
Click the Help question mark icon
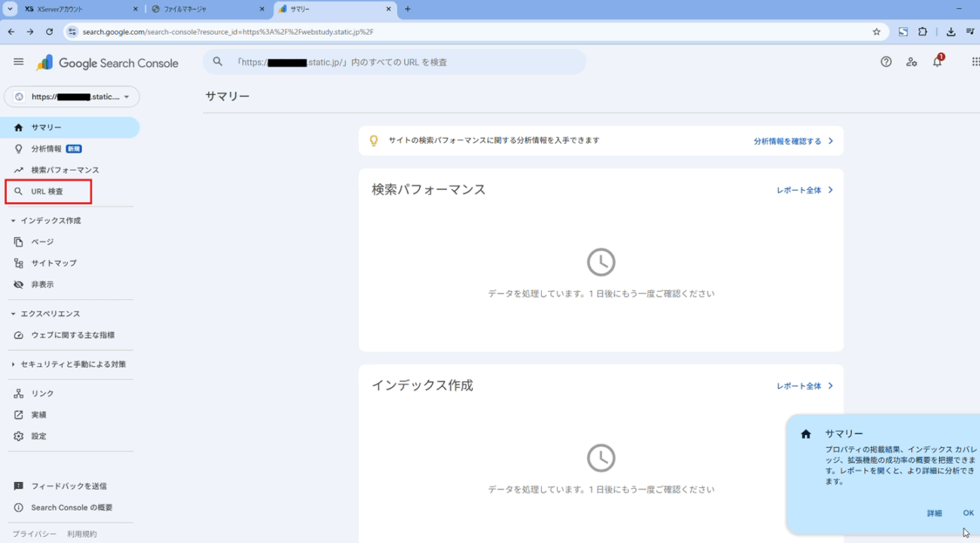(x=886, y=62)
